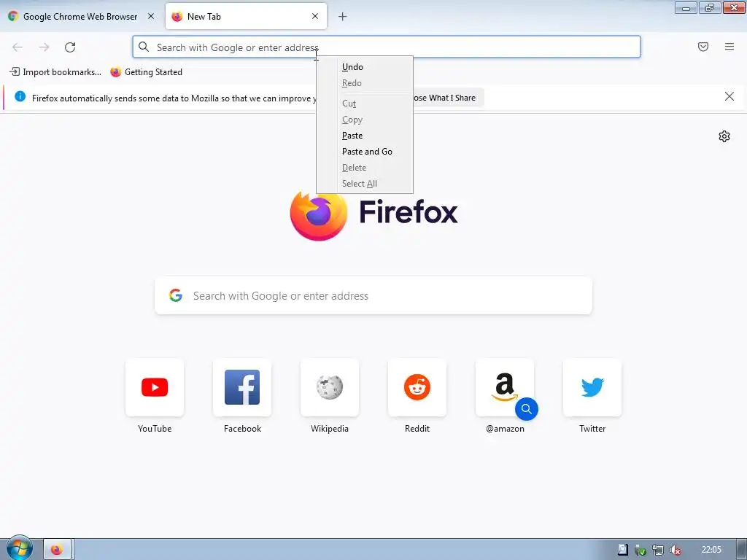This screenshot has width=747, height=560.
Task: Click the security shield tray icon
Action: click(x=640, y=550)
